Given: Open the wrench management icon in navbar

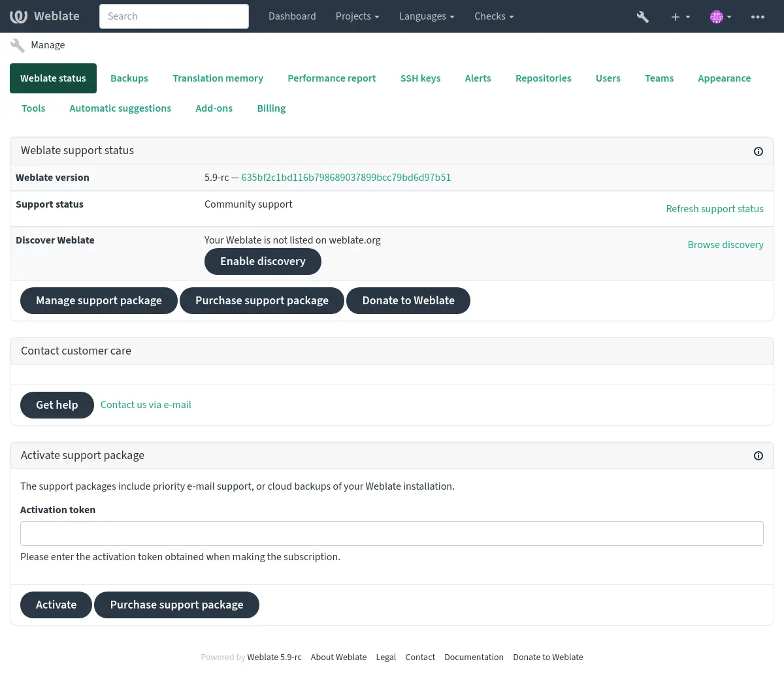Looking at the screenshot, I should [643, 16].
